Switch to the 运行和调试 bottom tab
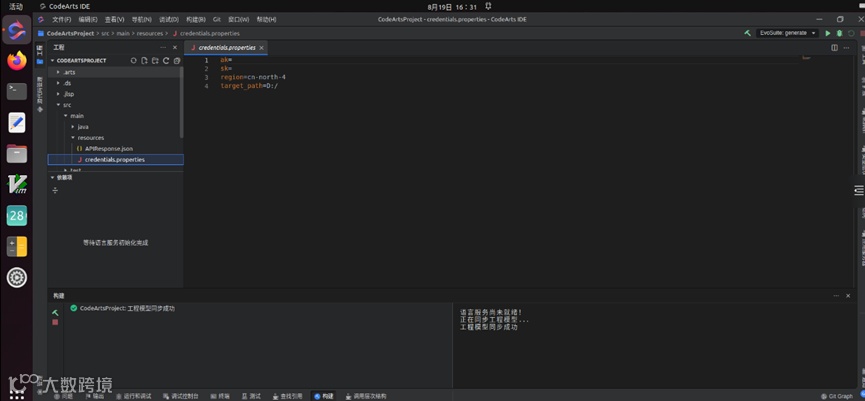Image resolution: width=865 pixels, height=401 pixels. pyautogui.click(x=134, y=396)
